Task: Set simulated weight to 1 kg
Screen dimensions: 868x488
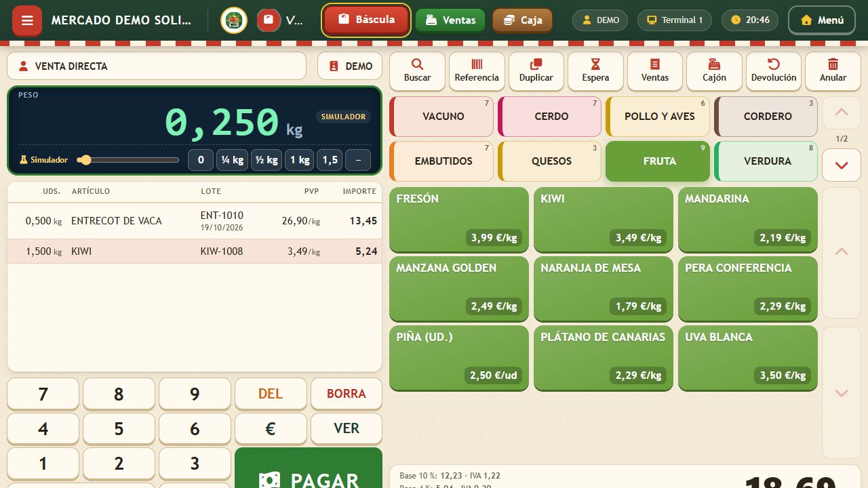Action: (300, 160)
